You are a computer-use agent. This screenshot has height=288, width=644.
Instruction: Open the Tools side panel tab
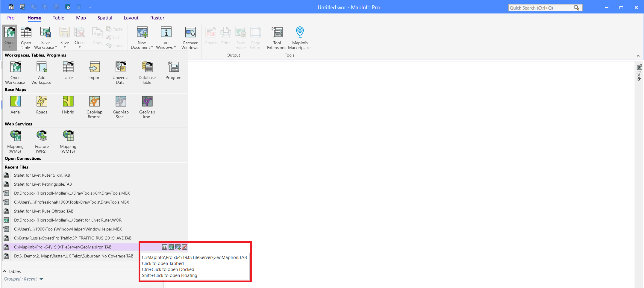pyautogui.click(x=639, y=72)
